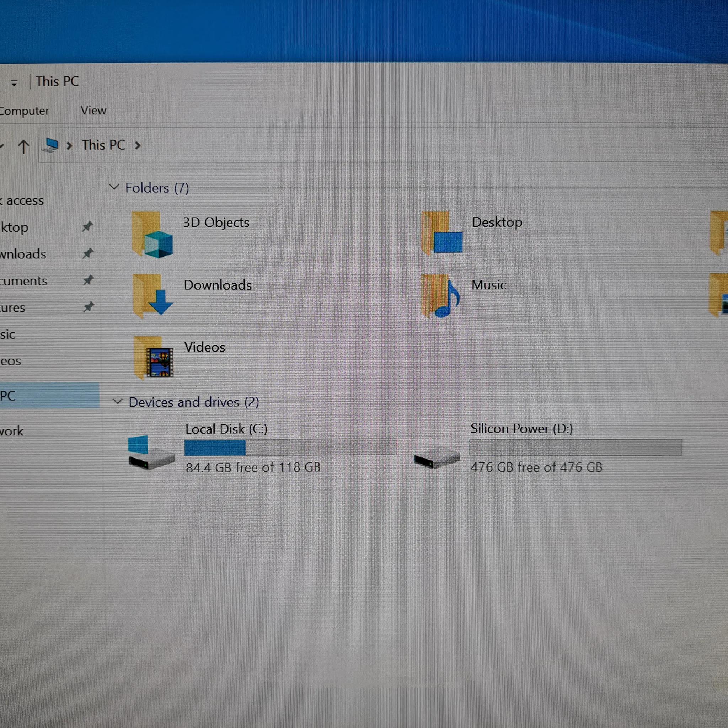728x728 pixels.
Task: Collapse the Folders (7) group
Action: [114, 187]
